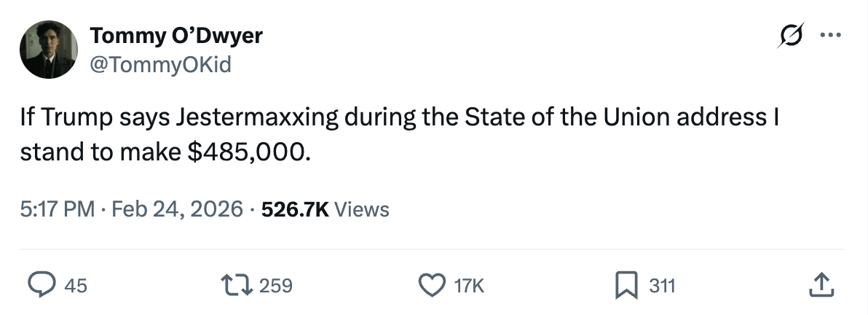Image resolution: width=868 pixels, height=315 pixels.
Task: Click the 311 bookmarks count
Action: [x=662, y=286]
